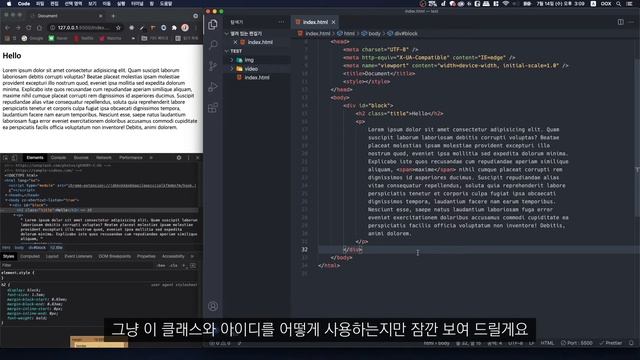This screenshot has height=360, width=640.
Task: Click the browser forward arrow
Action: point(18,28)
